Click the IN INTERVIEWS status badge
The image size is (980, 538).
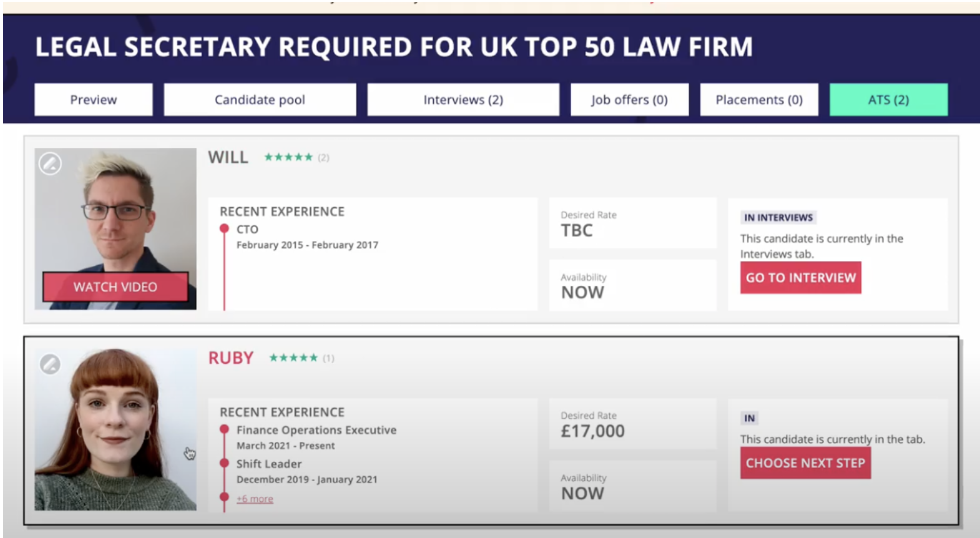778,217
